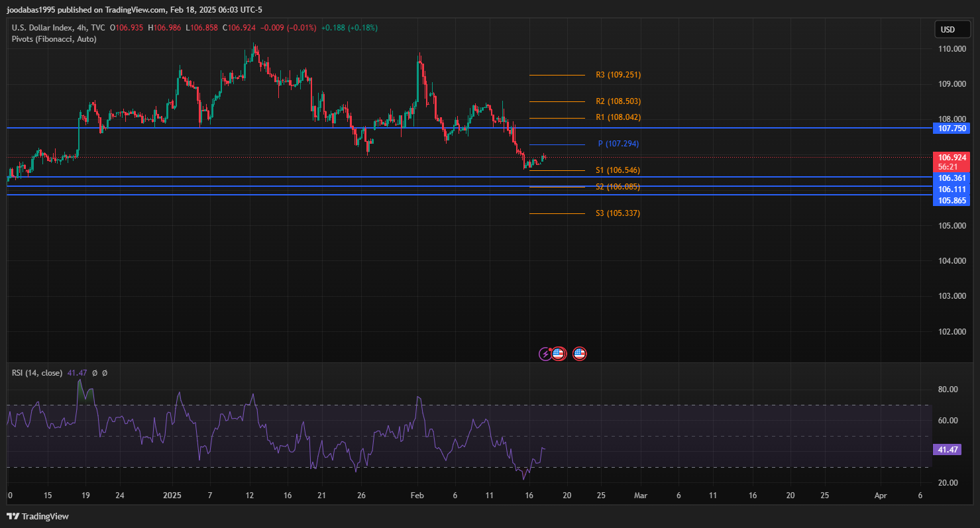980x528 pixels.
Task: Click the purple lightning bolt event icon
Action: pyautogui.click(x=545, y=354)
